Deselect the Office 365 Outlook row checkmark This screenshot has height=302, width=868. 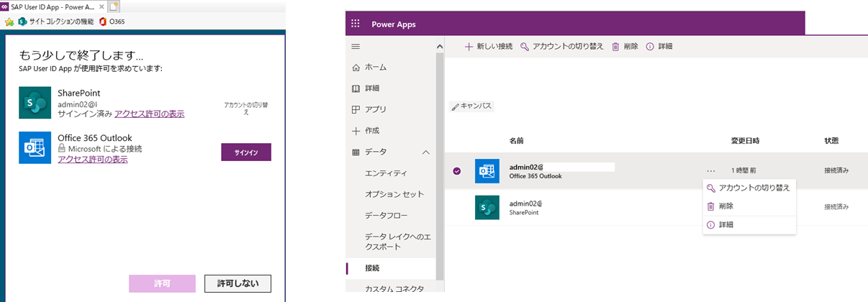coord(457,171)
